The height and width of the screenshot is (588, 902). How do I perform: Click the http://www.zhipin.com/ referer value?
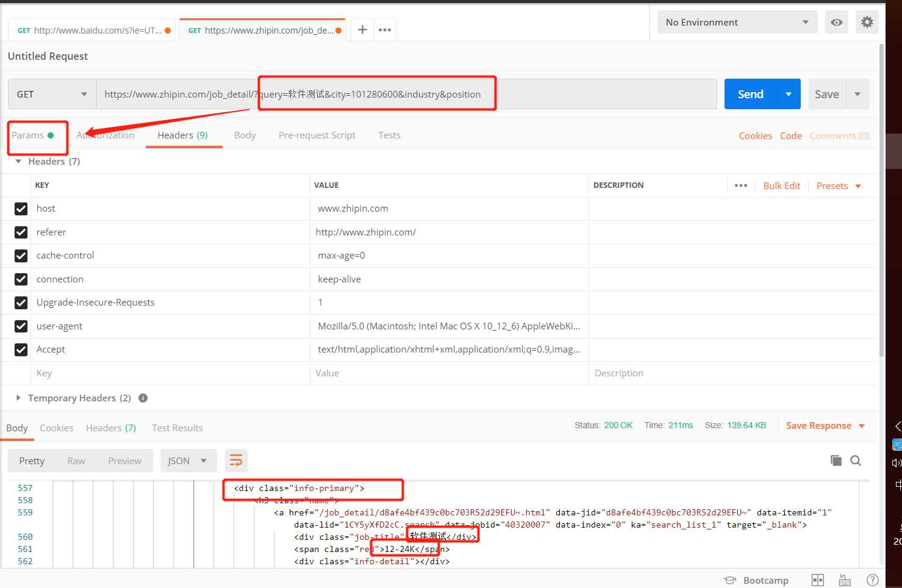tap(366, 232)
